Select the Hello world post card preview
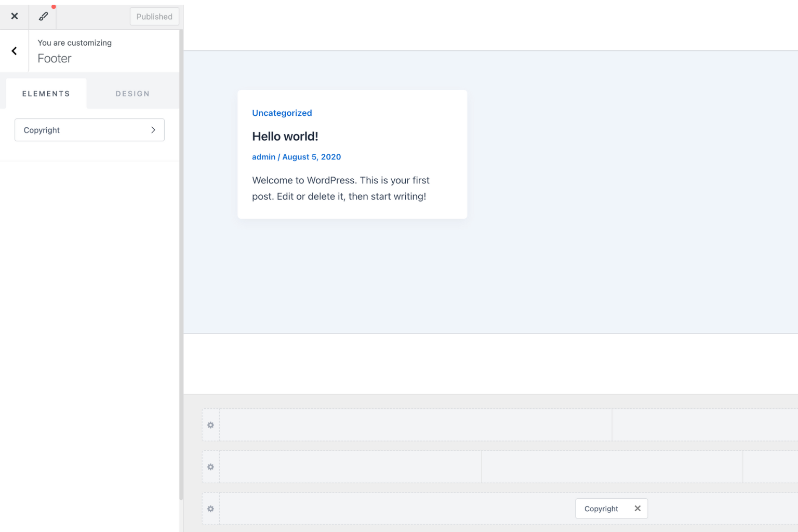The height and width of the screenshot is (532, 798). [352, 154]
